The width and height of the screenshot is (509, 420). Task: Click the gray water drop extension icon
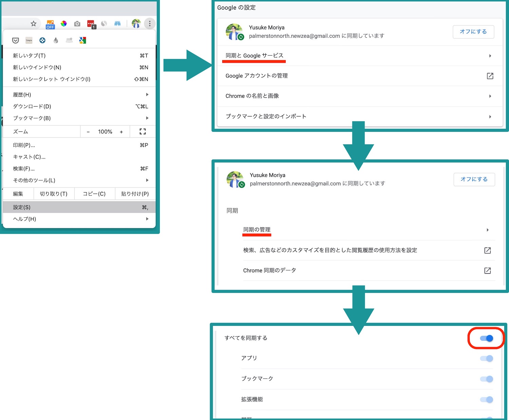[x=56, y=40]
